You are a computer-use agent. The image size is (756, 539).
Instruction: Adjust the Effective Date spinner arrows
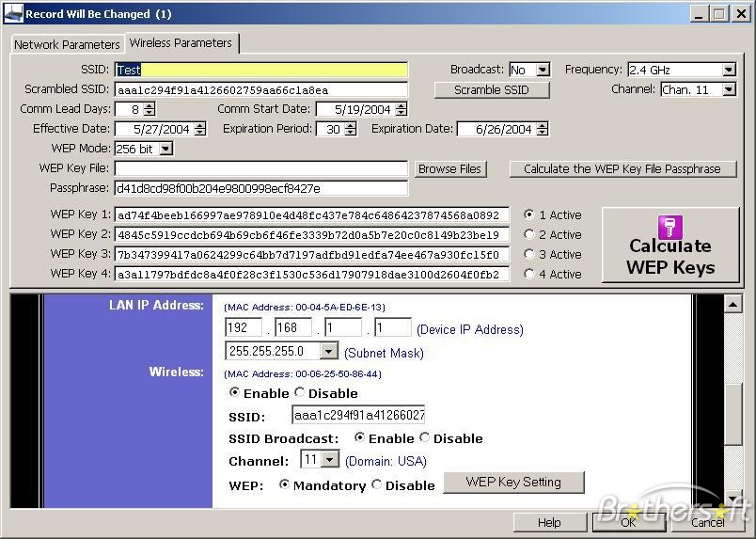[x=200, y=129]
